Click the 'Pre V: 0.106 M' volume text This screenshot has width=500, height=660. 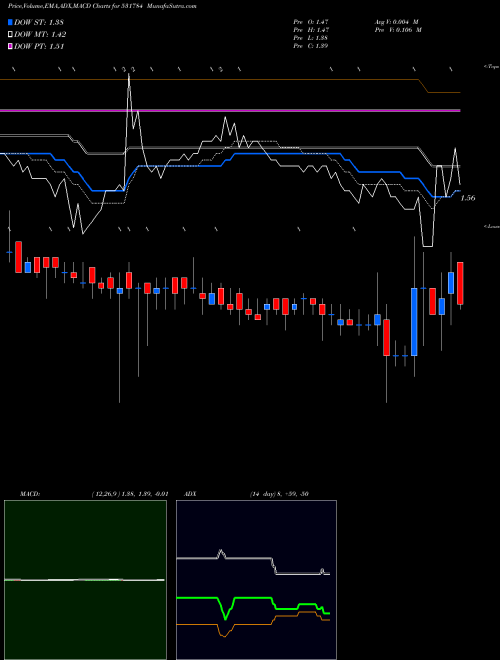click(x=398, y=29)
